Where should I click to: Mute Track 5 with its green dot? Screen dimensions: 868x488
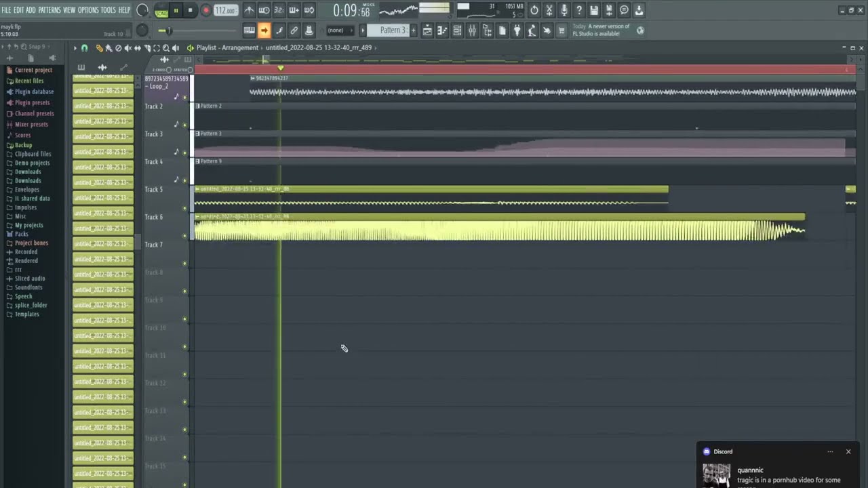point(184,208)
